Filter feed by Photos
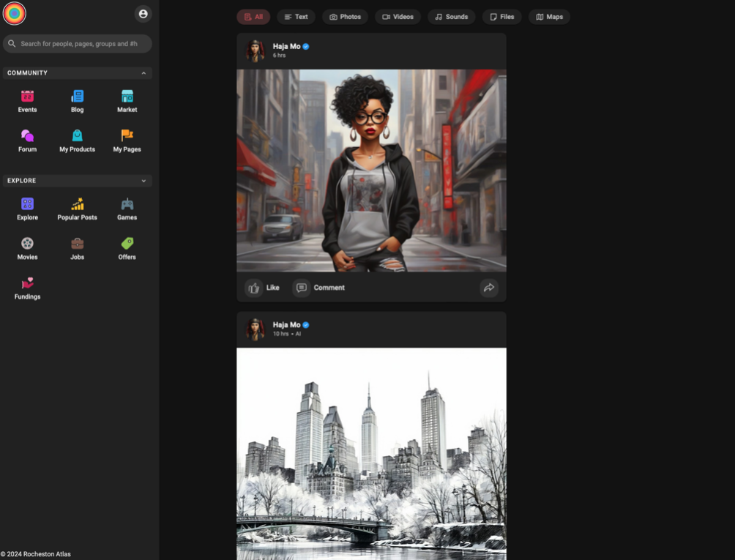This screenshot has width=735, height=560. point(345,17)
